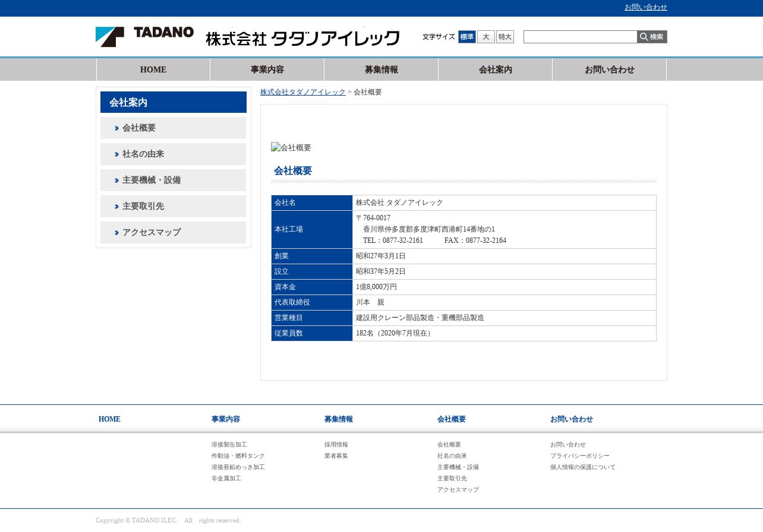The height and width of the screenshot is (532, 763).
Task: Click the 会社名 table header cell
Action: 312,202
